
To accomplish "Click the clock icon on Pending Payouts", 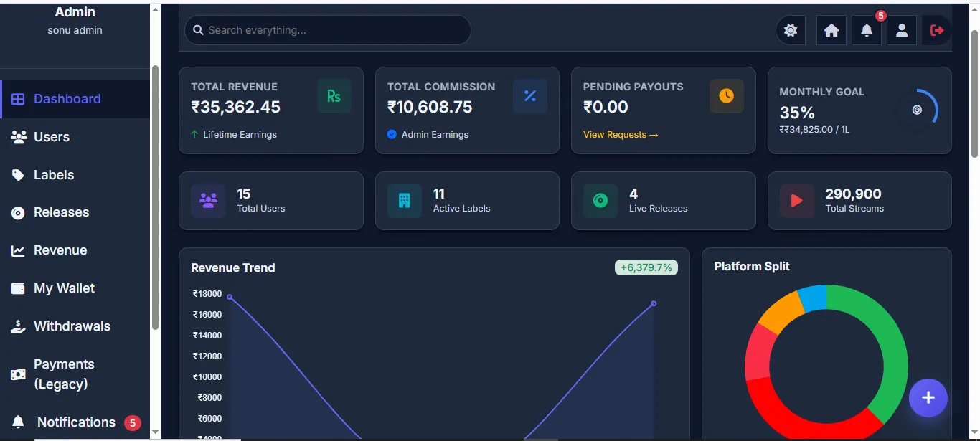I will click(x=727, y=96).
